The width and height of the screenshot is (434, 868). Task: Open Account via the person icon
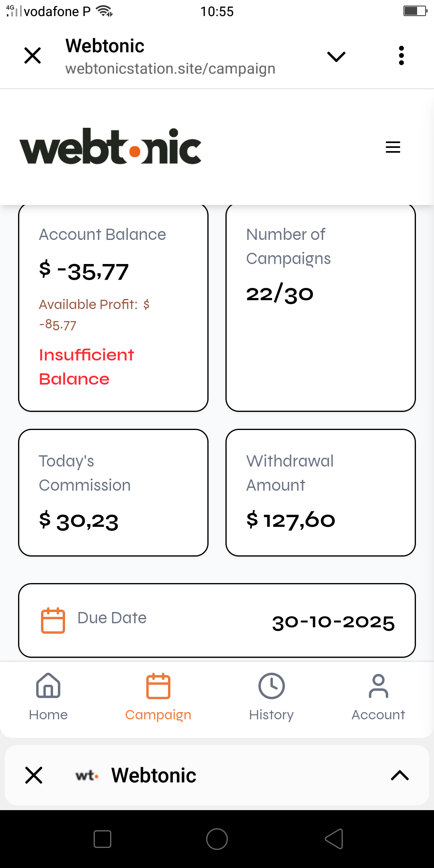coord(378,686)
